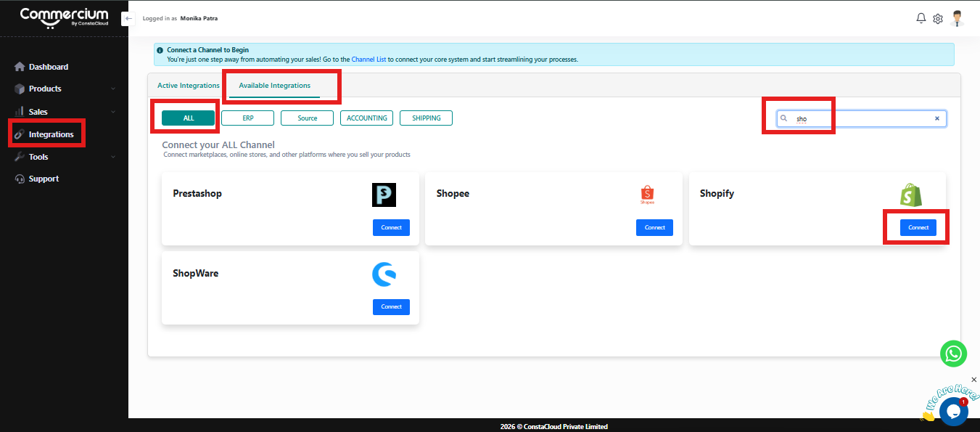Collapse the sidebar with the arrow button
This screenshot has height=432, width=980.
[x=128, y=18]
